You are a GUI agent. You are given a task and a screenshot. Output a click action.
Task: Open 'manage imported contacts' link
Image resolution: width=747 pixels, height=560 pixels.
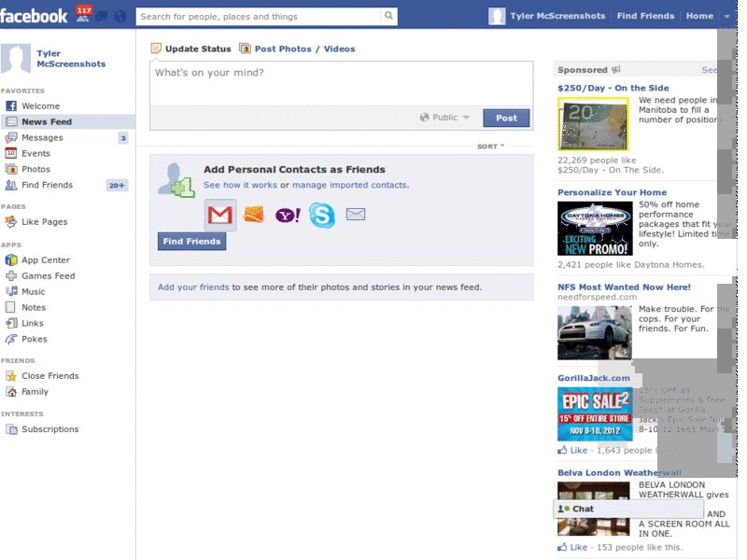pos(349,185)
